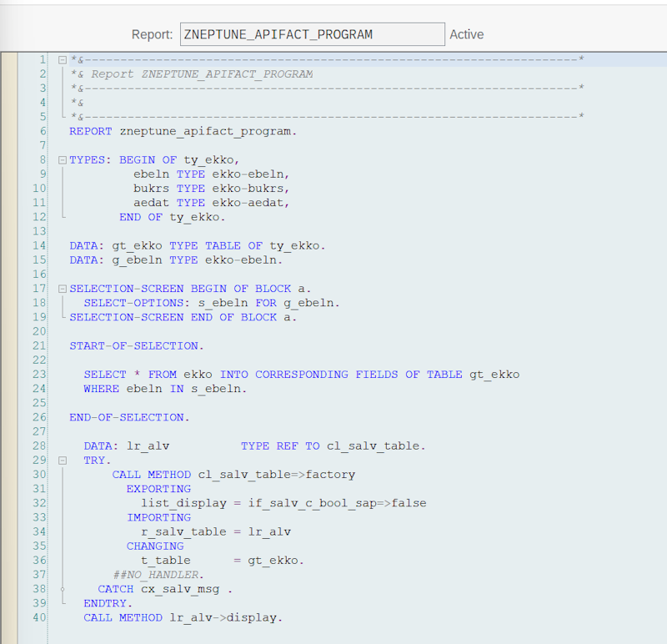Click on 'REPORT zneptune_apifact_program.' line
Image resolution: width=667 pixels, height=644 pixels.
(x=183, y=132)
